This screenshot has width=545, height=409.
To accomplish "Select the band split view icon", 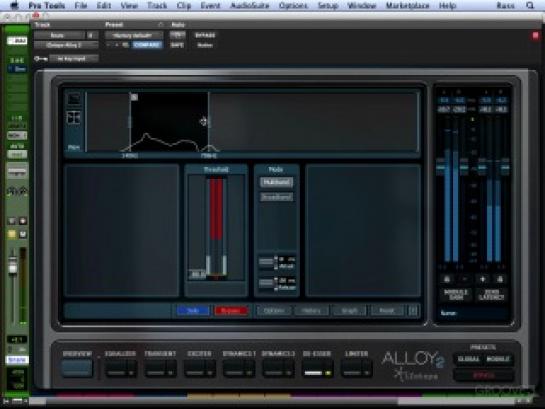I will point(74,118).
